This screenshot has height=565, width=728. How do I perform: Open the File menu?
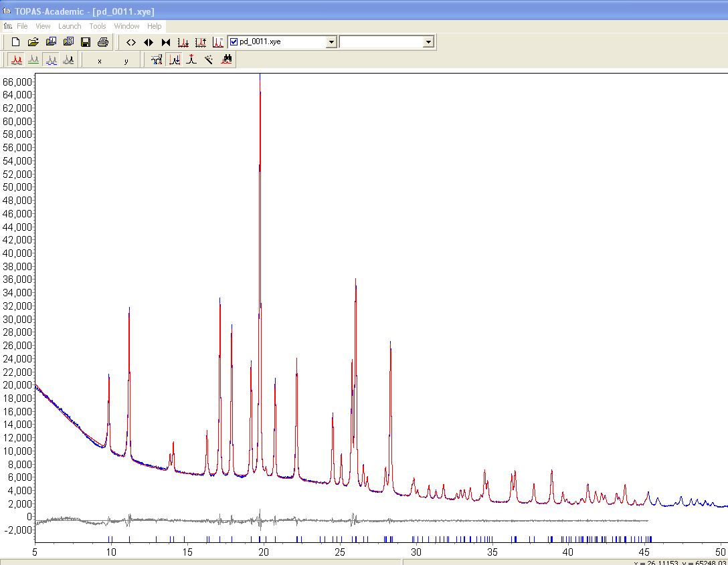[x=22, y=26]
